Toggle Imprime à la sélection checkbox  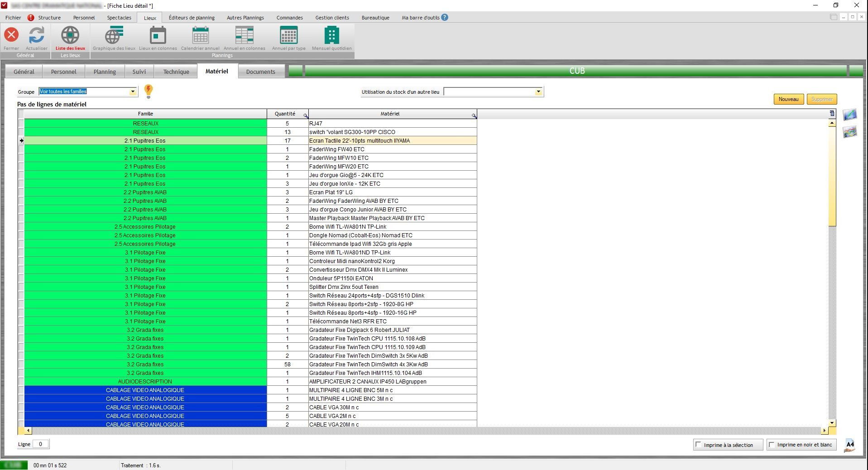(699, 445)
